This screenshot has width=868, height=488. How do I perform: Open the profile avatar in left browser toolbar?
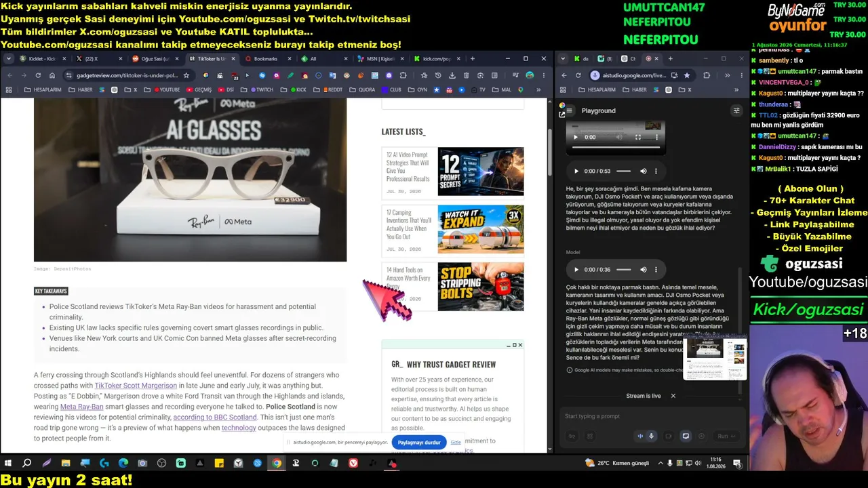click(x=530, y=75)
